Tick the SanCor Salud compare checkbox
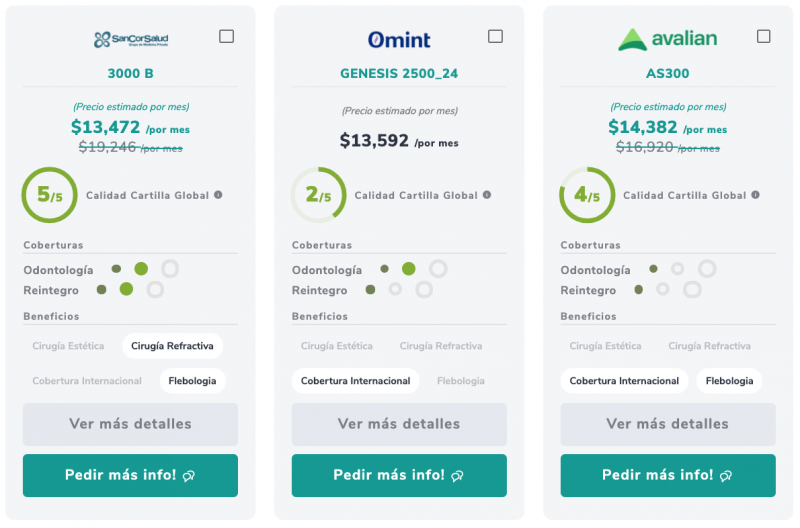This screenshot has height=528, width=800. pyautogui.click(x=227, y=37)
